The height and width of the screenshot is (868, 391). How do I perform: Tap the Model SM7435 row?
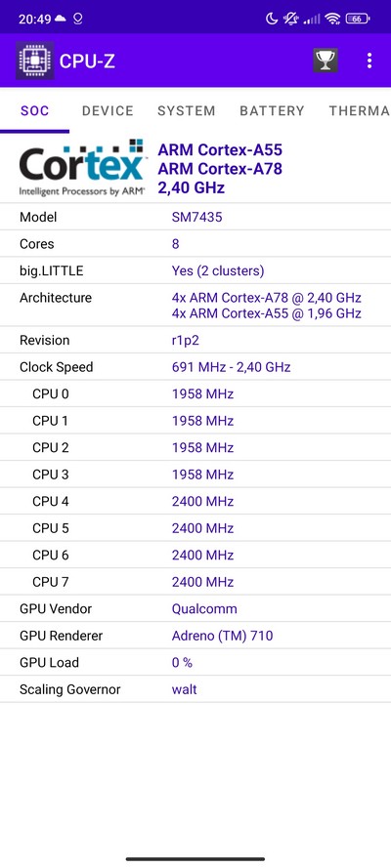pyautogui.click(x=195, y=217)
